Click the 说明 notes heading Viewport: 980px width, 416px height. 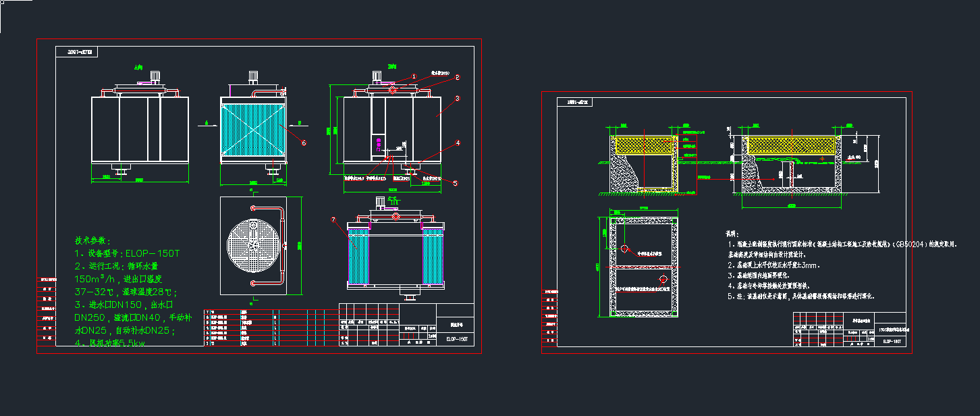[x=732, y=234]
